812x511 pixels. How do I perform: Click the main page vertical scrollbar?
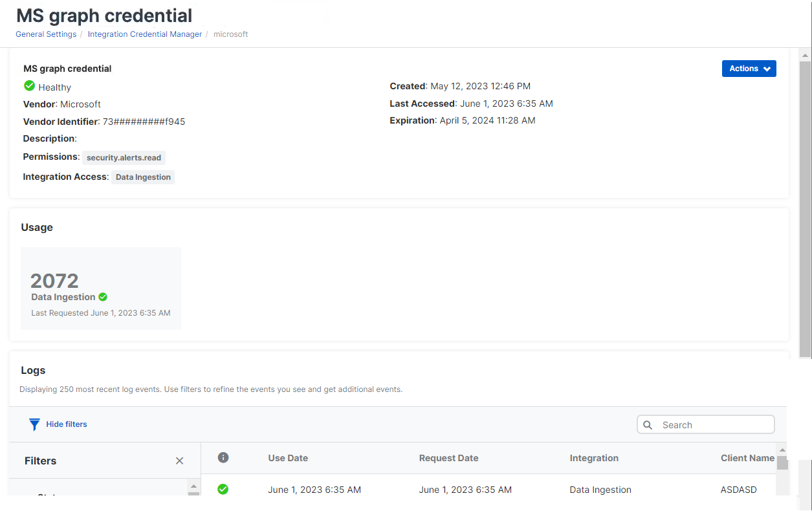click(805, 207)
